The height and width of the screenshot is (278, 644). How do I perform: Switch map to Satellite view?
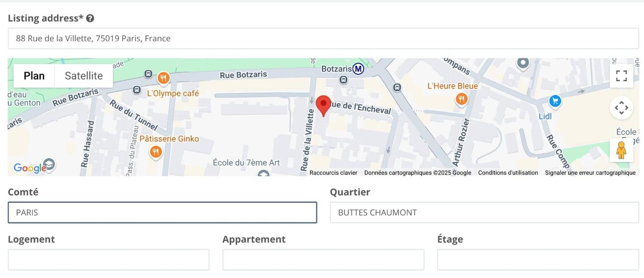(x=84, y=76)
